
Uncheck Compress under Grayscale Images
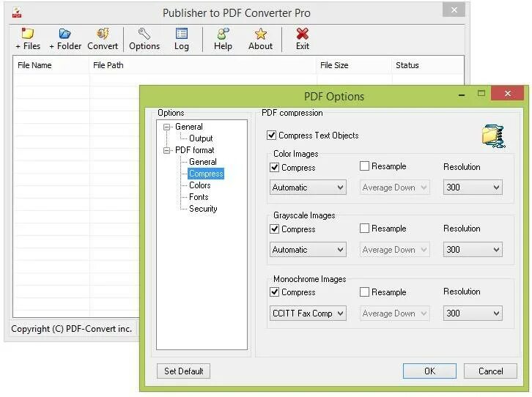pyautogui.click(x=275, y=229)
